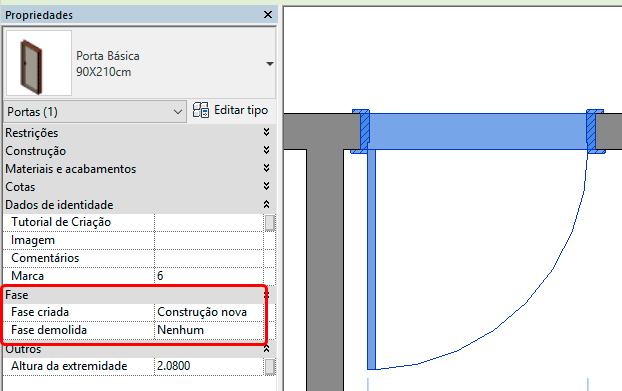Expand the Materiais e acabamentos section
Screen dimensions: 622x391
coord(267,168)
